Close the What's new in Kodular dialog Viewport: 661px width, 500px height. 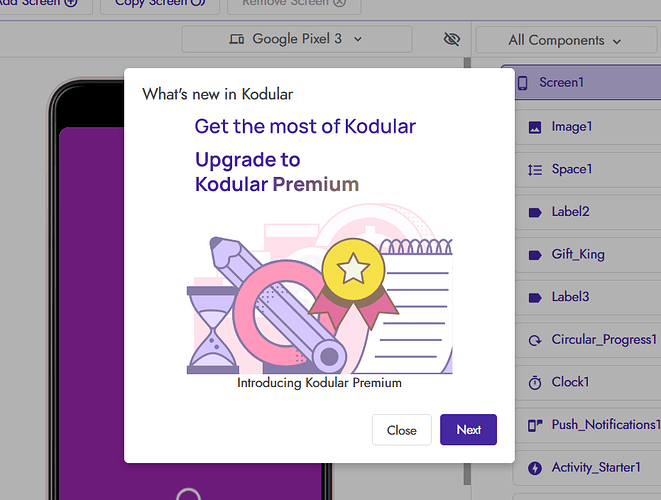tap(402, 430)
